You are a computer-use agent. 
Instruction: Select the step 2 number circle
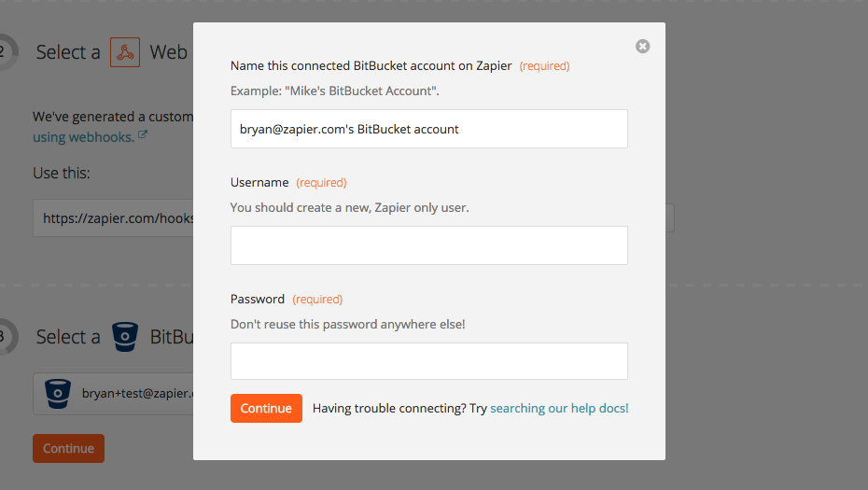click(6, 52)
